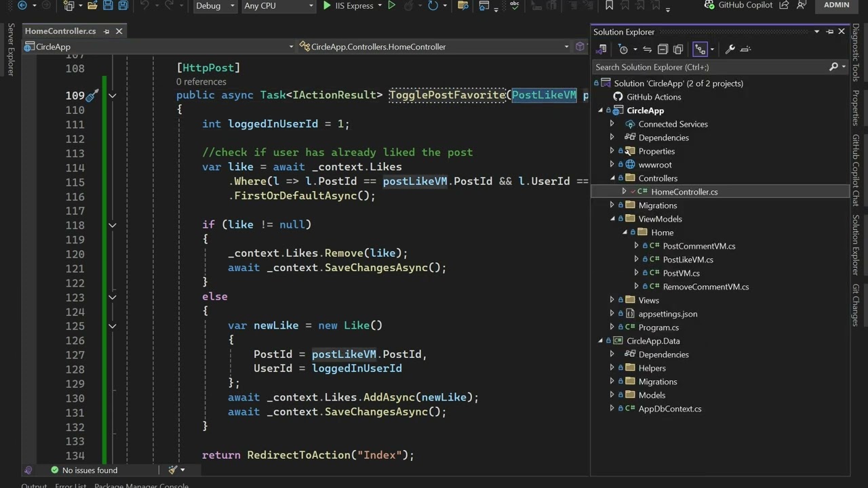Open the GitHub Copilot badge icon
Image resolution: width=868 pixels, height=488 pixels.
pyautogui.click(x=709, y=5)
